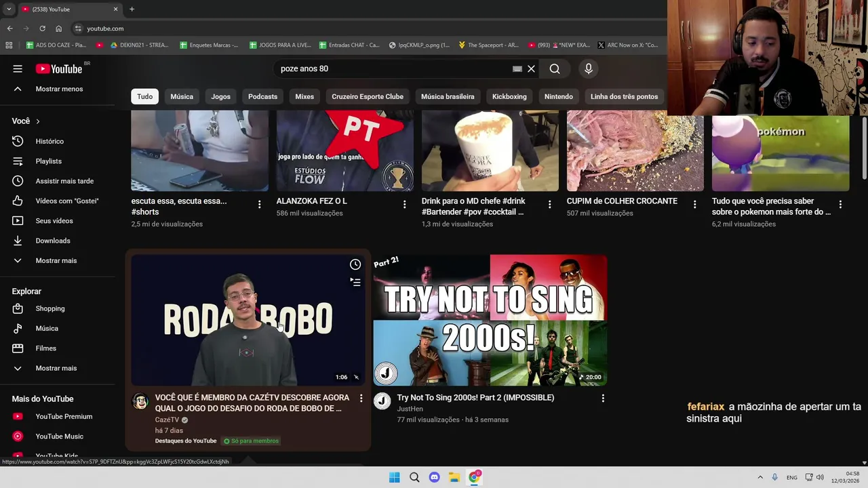Expand Mostrar mais under Explorar
Image resolution: width=868 pixels, height=488 pixels.
click(58, 368)
